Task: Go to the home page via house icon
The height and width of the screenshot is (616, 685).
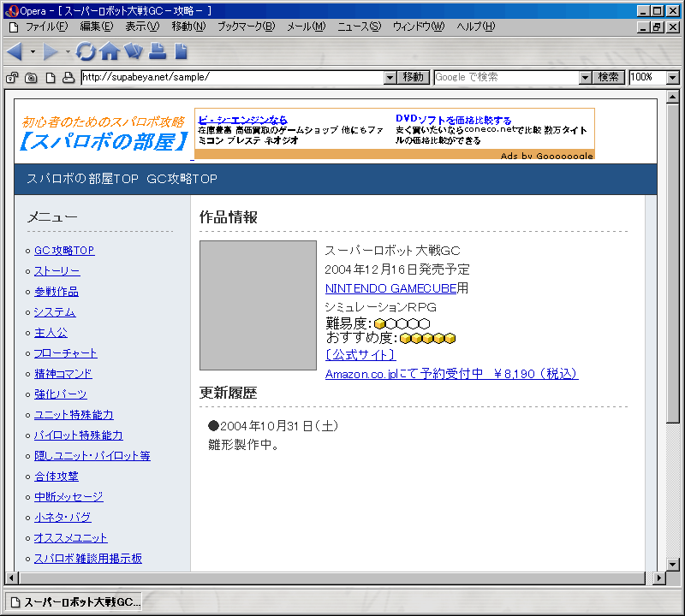Action: coord(110,51)
